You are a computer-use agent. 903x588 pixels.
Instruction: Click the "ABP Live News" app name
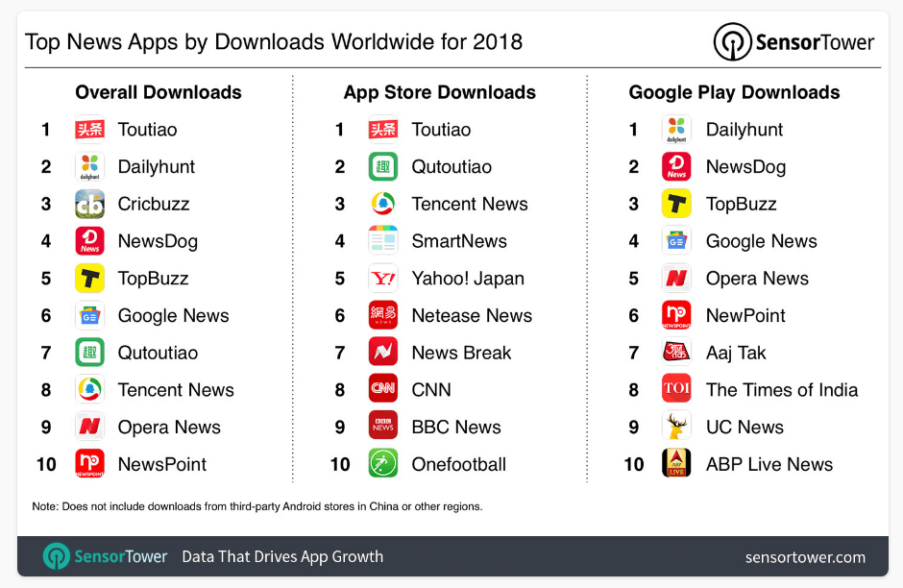tap(769, 464)
